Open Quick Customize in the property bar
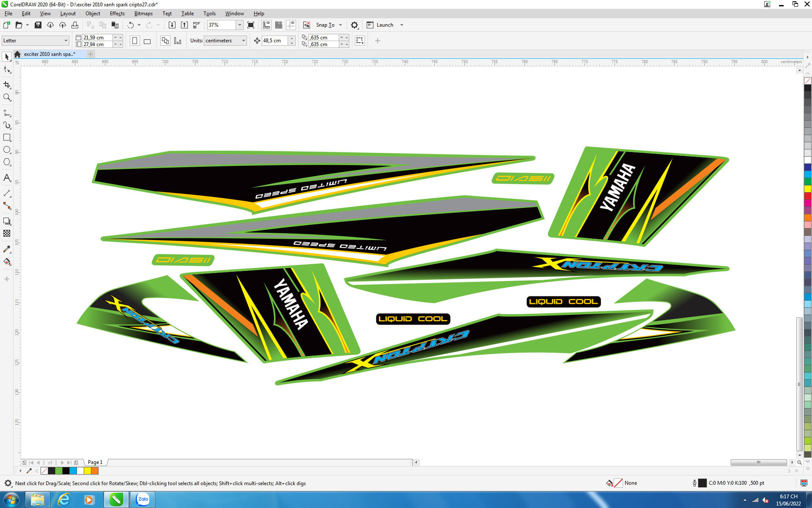 (378, 41)
